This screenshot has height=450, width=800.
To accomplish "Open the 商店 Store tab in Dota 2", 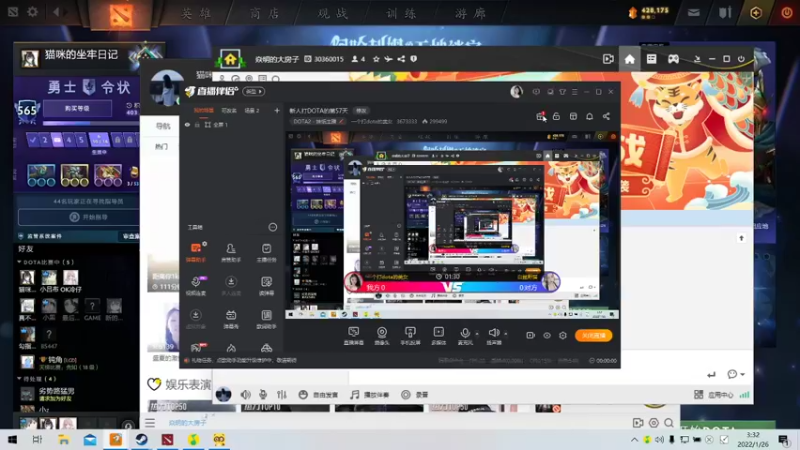I will [x=265, y=13].
